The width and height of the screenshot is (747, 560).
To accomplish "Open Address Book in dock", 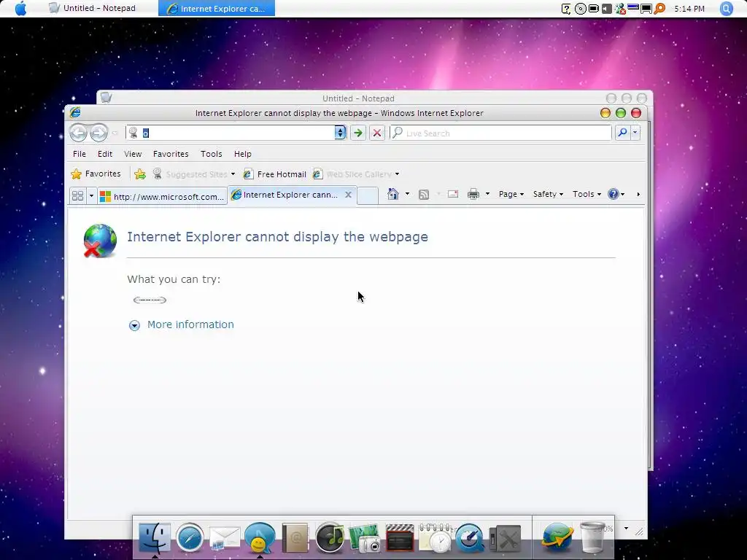I will [x=295, y=539].
